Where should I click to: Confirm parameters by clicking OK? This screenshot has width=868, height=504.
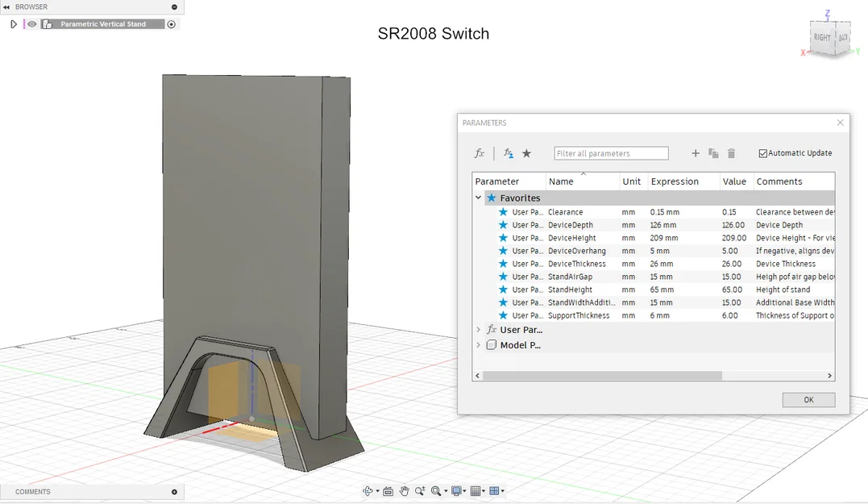pos(808,400)
